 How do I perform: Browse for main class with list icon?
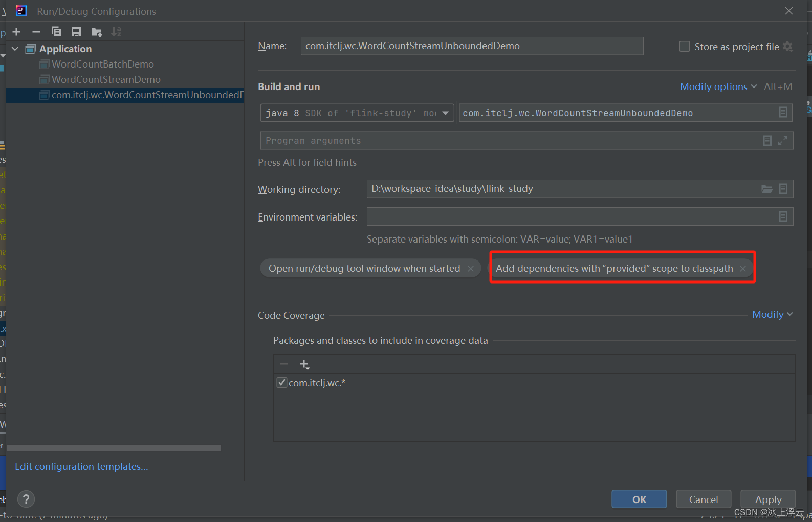(x=783, y=112)
